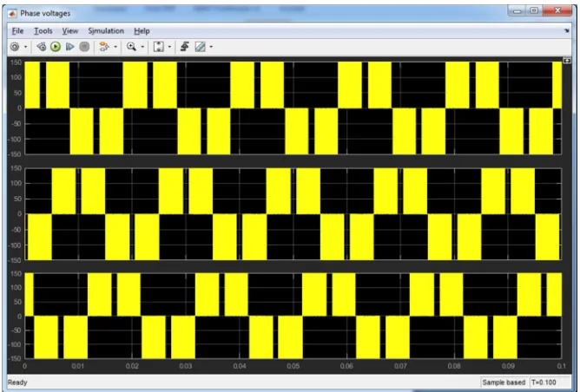Click the 0.01 time axis label
580x392 pixels.
pos(77,366)
